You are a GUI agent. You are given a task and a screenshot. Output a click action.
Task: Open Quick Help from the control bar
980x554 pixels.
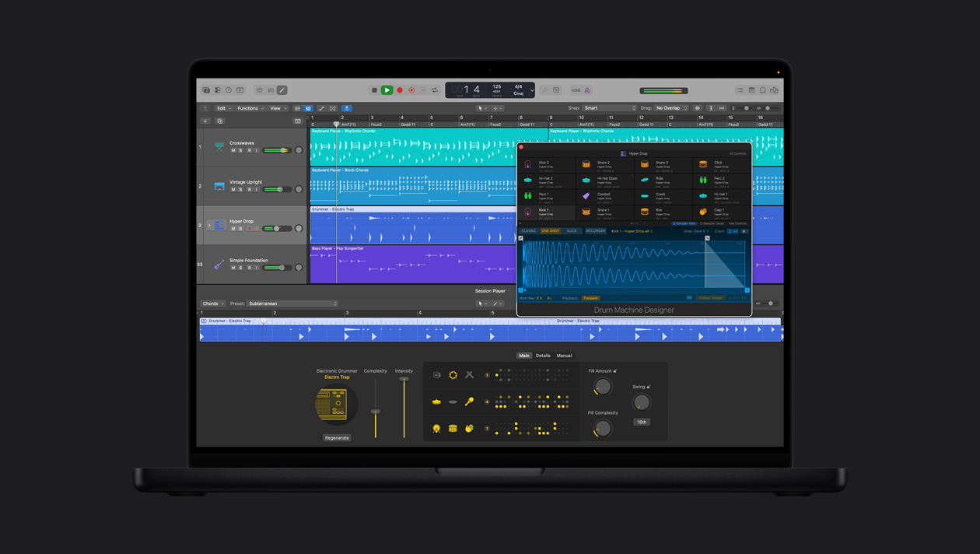762,90
